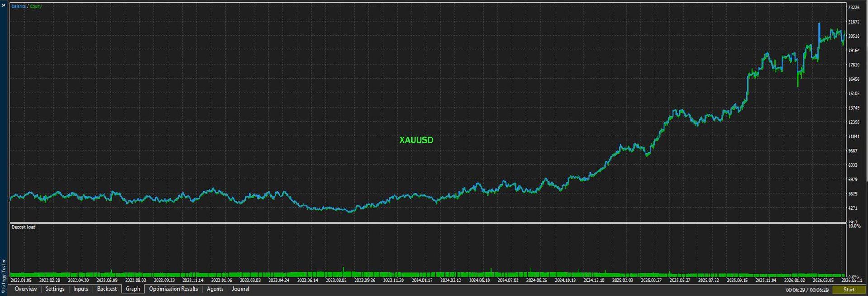Image resolution: width=868 pixels, height=296 pixels.
Task: View the Journal tab
Action: (x=241, y=289)
